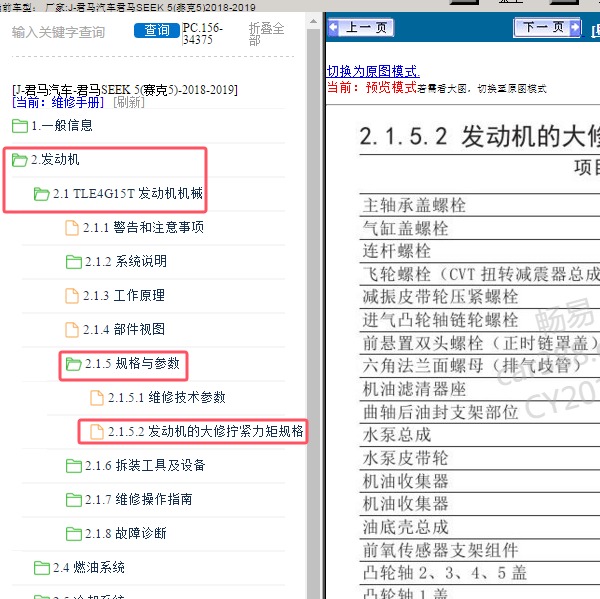Collapse the 2.1 TLE4G15T folder icon

pos(41,194)
